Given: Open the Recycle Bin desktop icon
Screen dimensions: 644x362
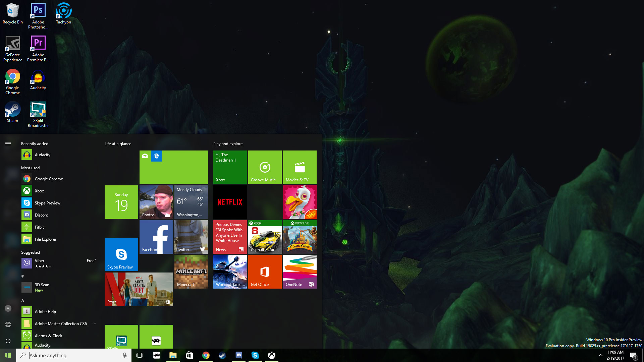Looking at the screenshot, I should (x=12, y=14).
